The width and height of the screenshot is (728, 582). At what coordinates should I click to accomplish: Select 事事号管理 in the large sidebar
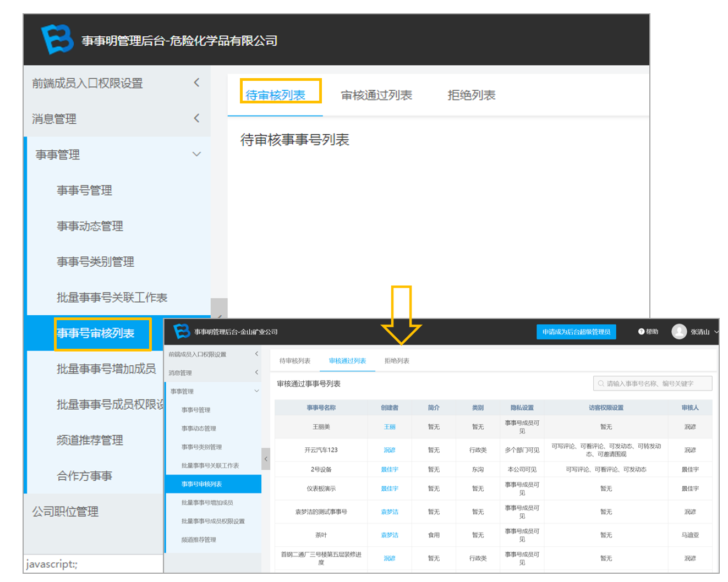click(x=84, y=190)
